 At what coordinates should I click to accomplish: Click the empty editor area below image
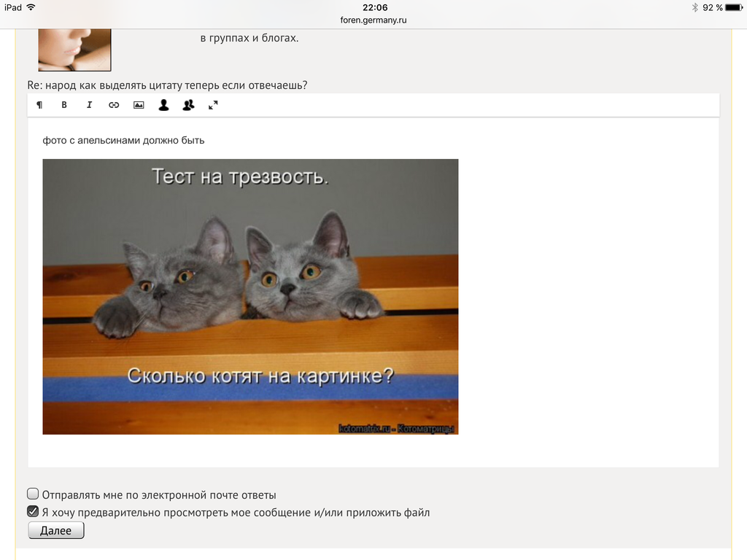pyautogui.click(x=373, y=451)
